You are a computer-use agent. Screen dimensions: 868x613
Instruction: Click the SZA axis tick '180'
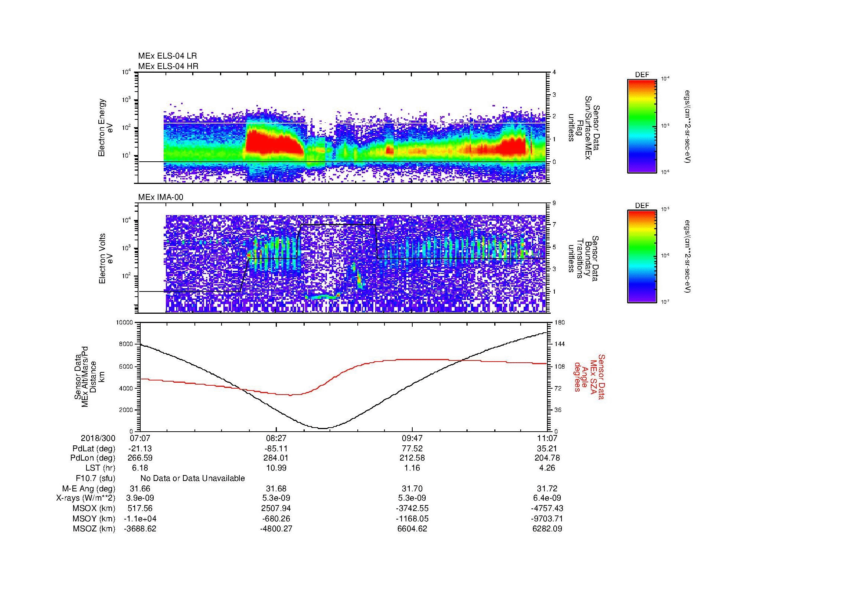pos(559,323)
